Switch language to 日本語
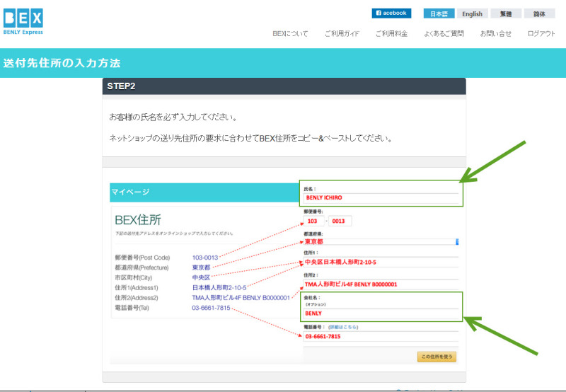The height and width of the screenshot is (392, 566). tap(439, 13)
